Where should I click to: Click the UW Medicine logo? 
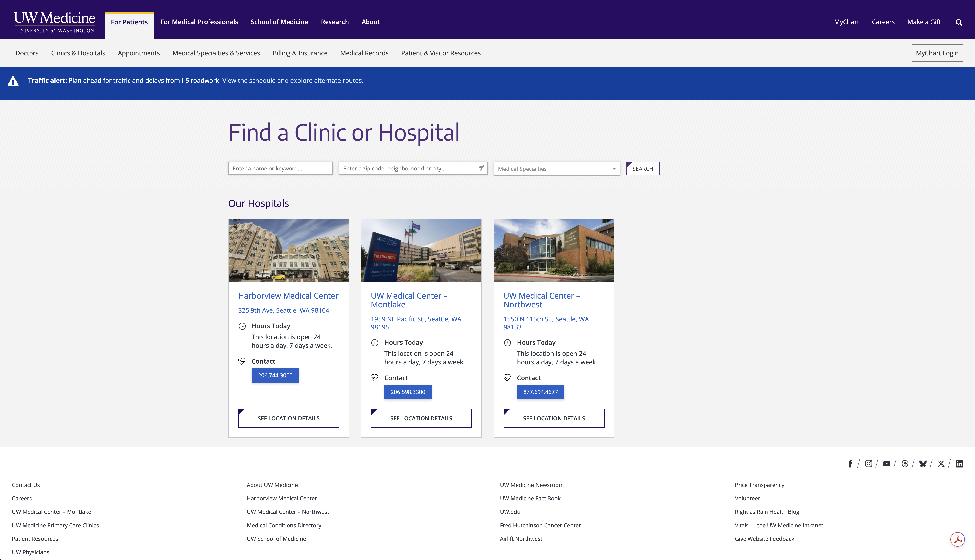point(55,22)
